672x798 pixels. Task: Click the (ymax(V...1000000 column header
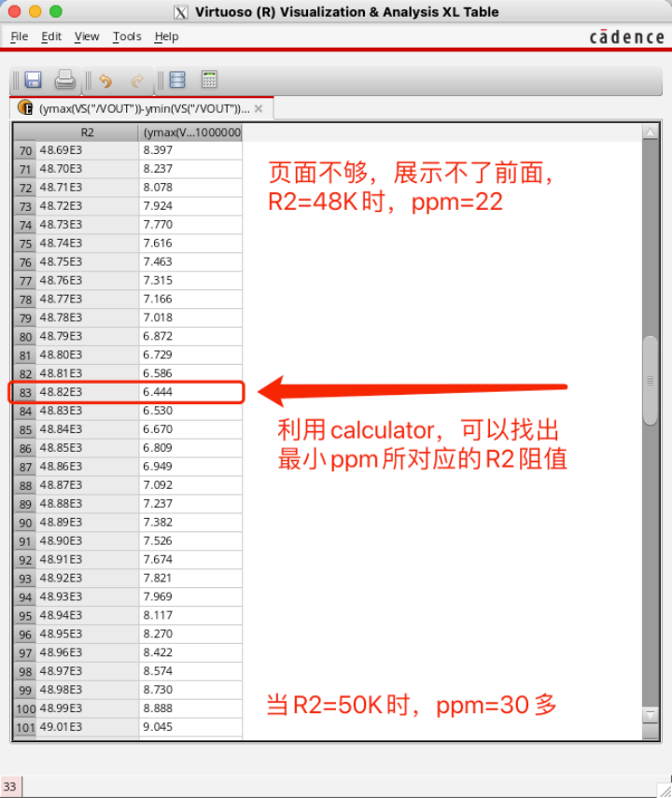(x=191, y=133)
